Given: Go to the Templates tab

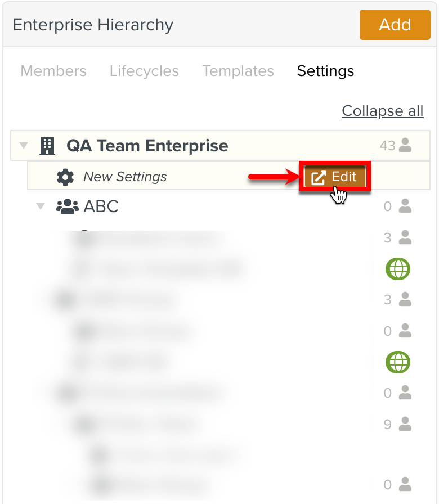Looking at the screenshot, I should tap(238, 71).
